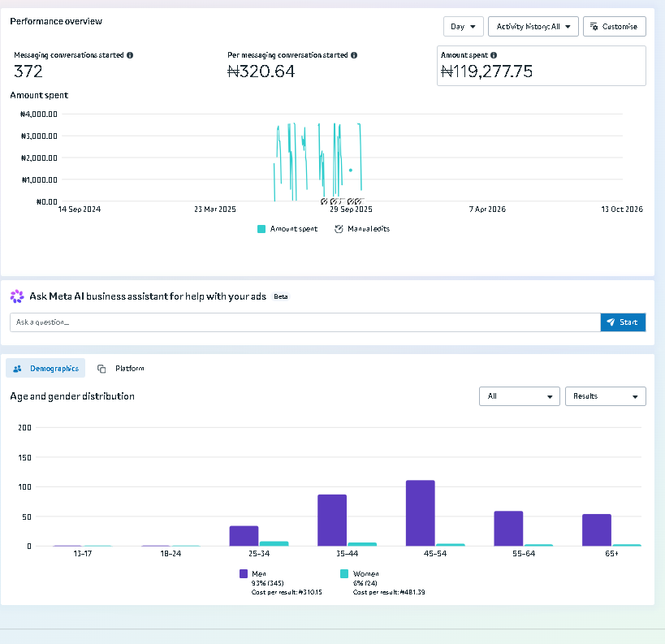Click the Men bar for 25-34
This screenshot has width=665, height=644.
point(244,536)
